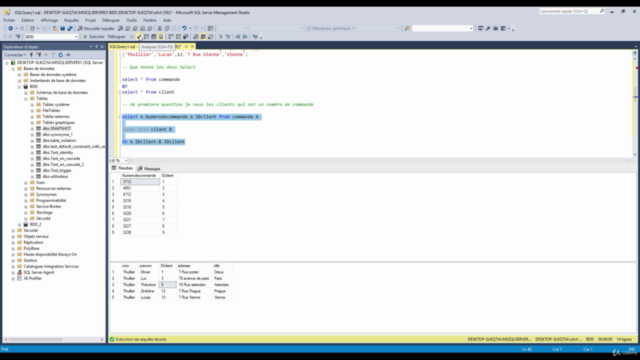This screenshot has height=360, width=640.
Task: Click the dbo.utilisateur table icon
Action: [x=38, y=176]
